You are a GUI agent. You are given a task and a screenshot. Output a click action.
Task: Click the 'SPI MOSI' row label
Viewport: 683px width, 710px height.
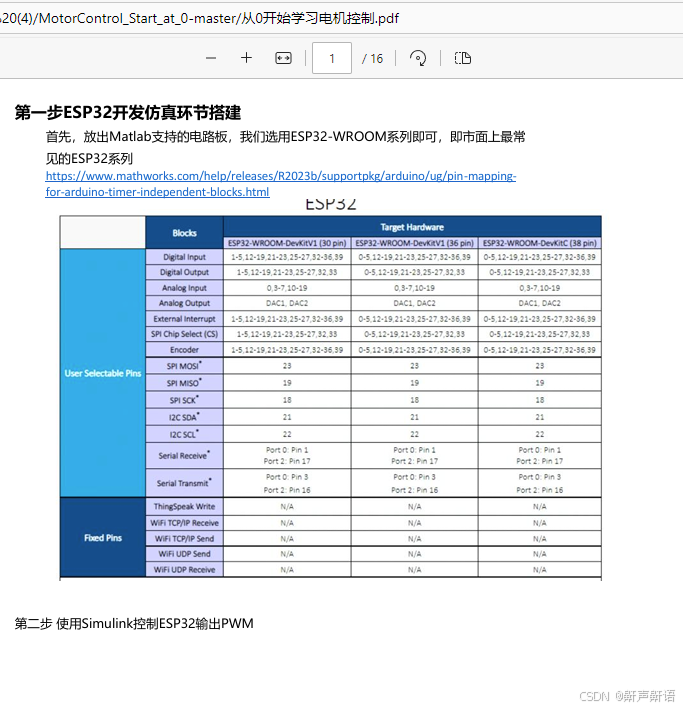(x=184, y=365)
